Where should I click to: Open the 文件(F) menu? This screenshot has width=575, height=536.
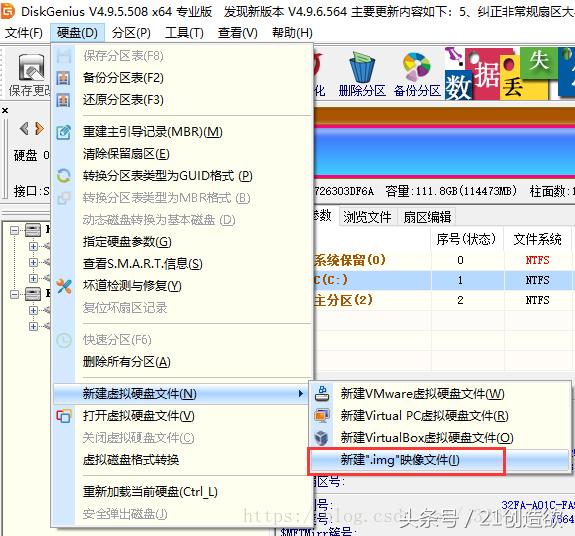(24, 33)
